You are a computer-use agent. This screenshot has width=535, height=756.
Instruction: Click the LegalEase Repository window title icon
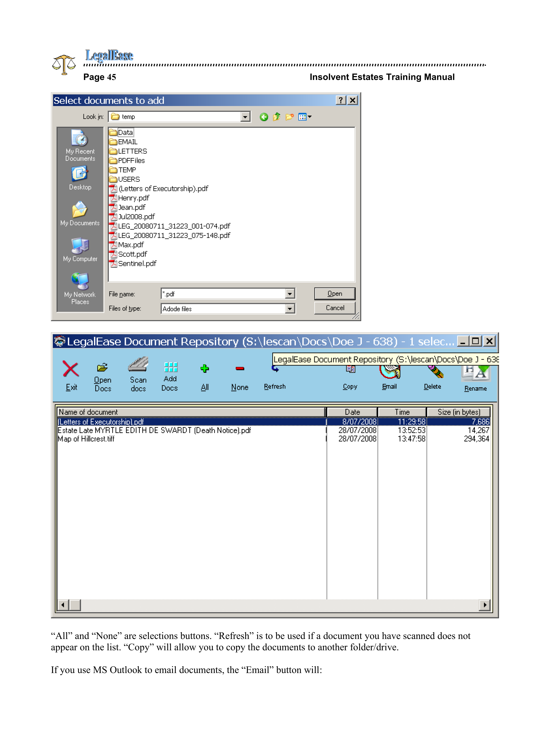click(x=60, y=341)
